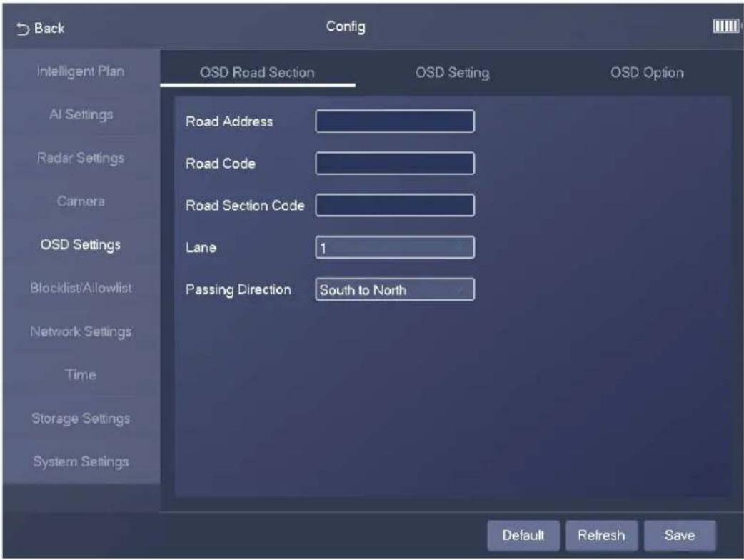This screenshot has width=744, height=560.
Task: Save the OSD road section settings
Action: [680, 535]
